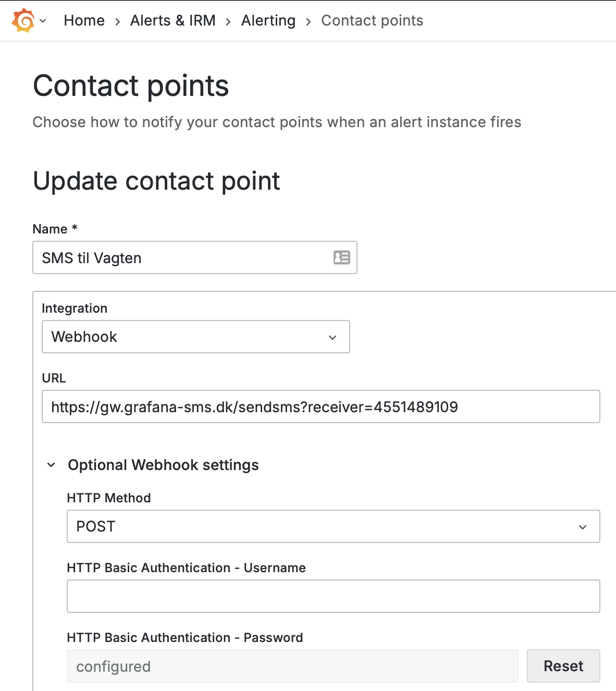Click the Contact points page heading
This screenshot has height=691, width=616.
click(131, 86)
